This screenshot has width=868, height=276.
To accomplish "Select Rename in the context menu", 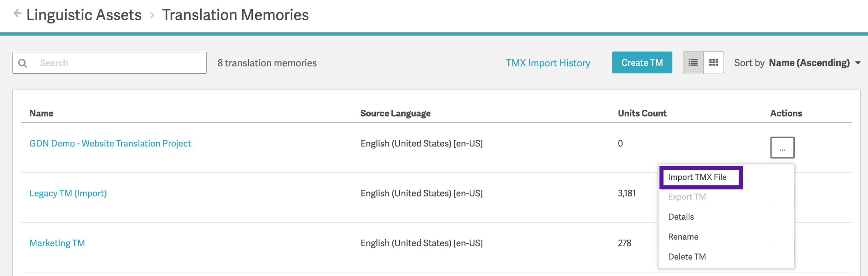I will [x=683, y=236].
